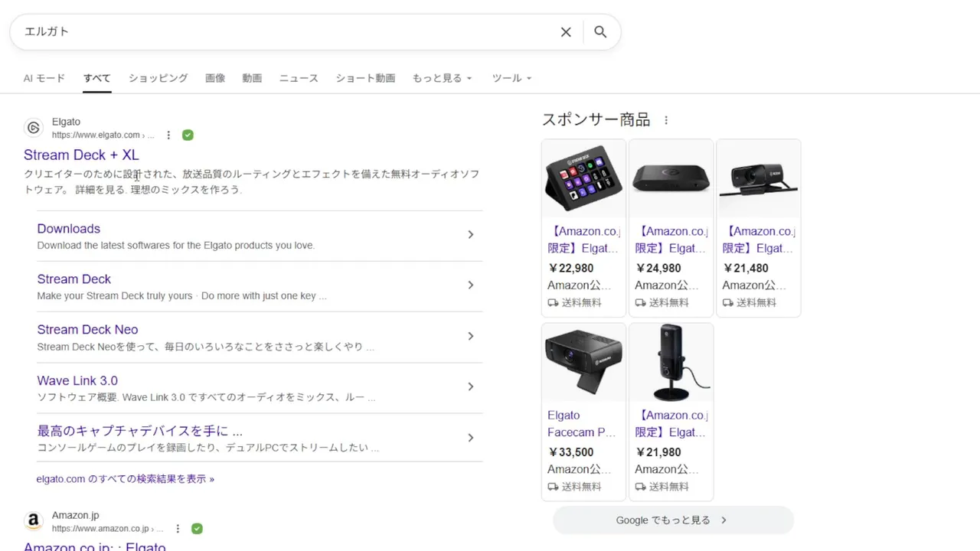The image size is (980, 551).
Task: Open webcam product thumbnail at ¥21,480
Action: [x=758, y=180]
